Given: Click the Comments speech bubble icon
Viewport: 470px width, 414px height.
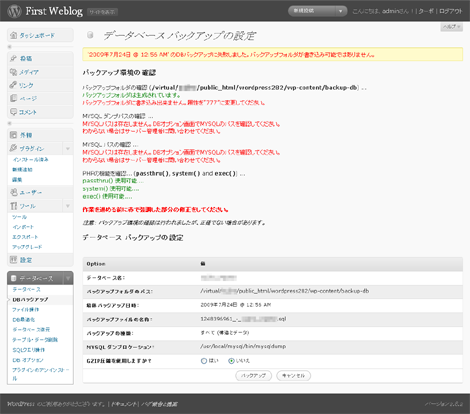Looking at the screenshot, I should (13, 112).
